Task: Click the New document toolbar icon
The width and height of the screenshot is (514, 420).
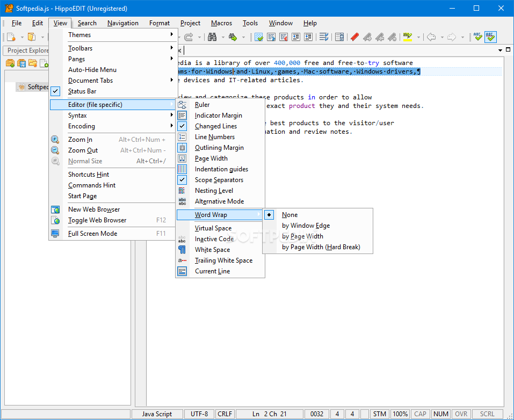Action: click(x=11, y=37)
